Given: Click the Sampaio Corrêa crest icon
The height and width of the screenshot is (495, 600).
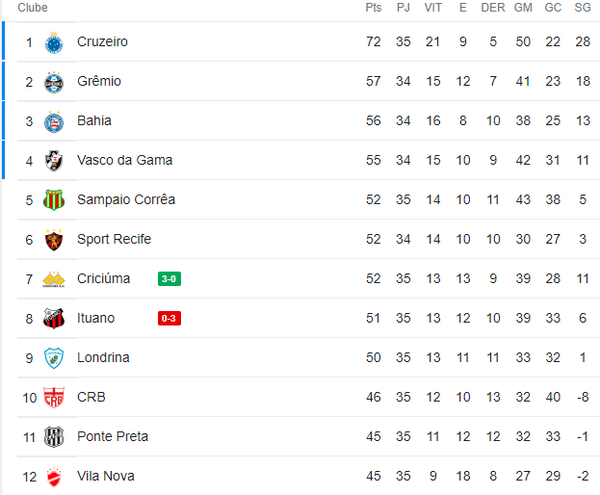Looking at the screenshot, I should (x=54, y=200).
